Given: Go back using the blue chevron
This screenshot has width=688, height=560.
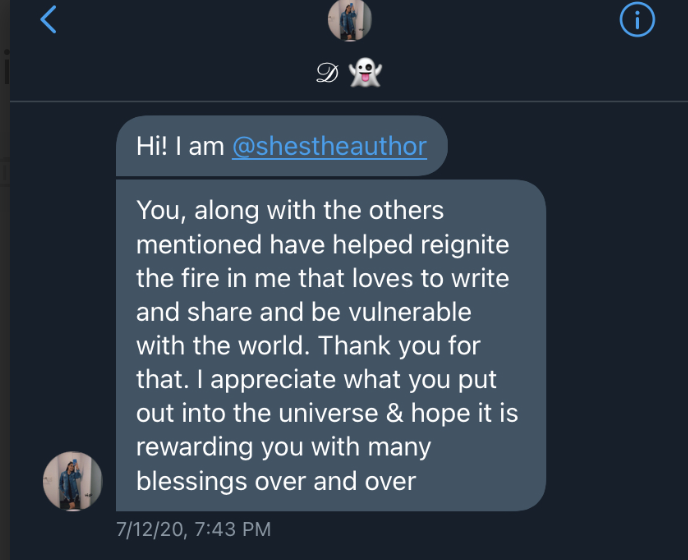Looking at the screenshot, I should tap(48, 19).
